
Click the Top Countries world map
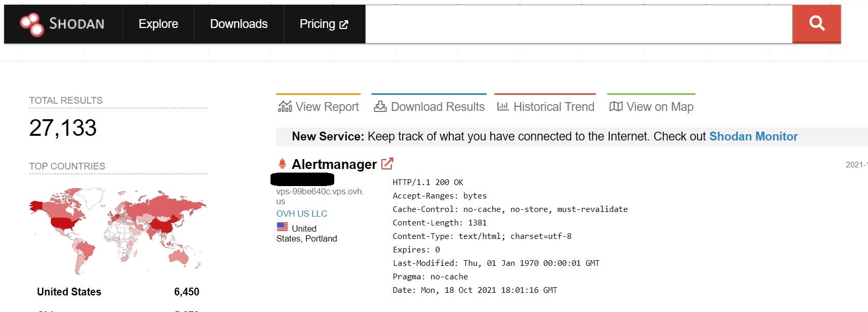pos(118,231)
